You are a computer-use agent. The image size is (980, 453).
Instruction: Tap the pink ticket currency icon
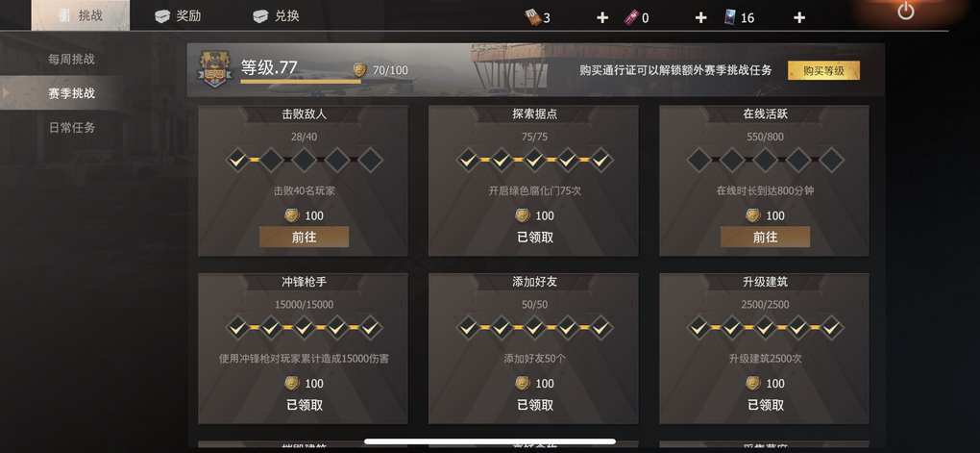coord(630,17)
